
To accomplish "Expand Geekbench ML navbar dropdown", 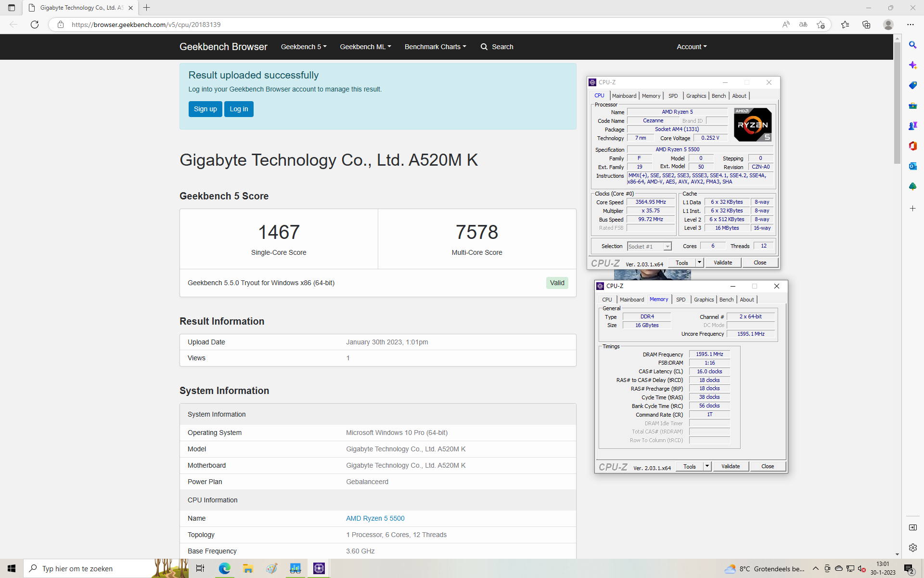I will [365, 47].
